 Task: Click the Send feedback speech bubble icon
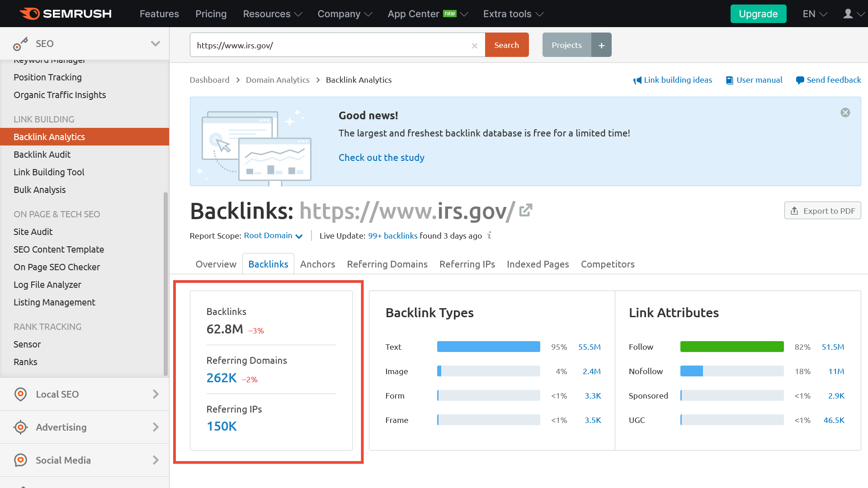(x=800, y=80)
